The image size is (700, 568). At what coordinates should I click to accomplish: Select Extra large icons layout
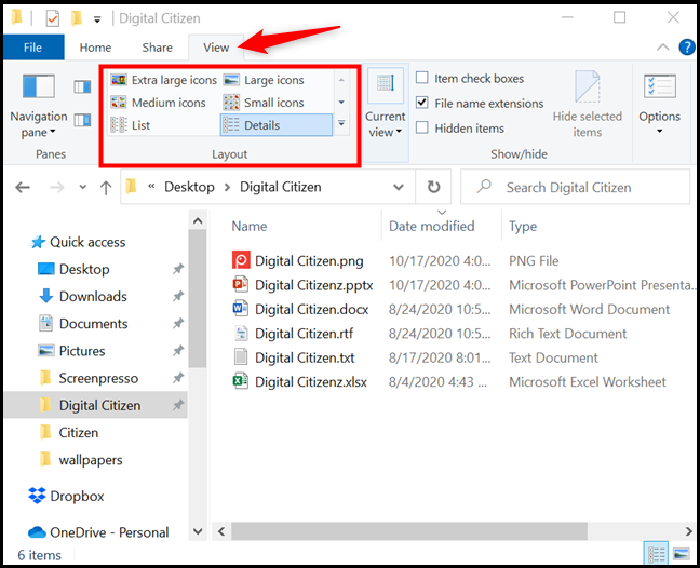tap(163, 80)
